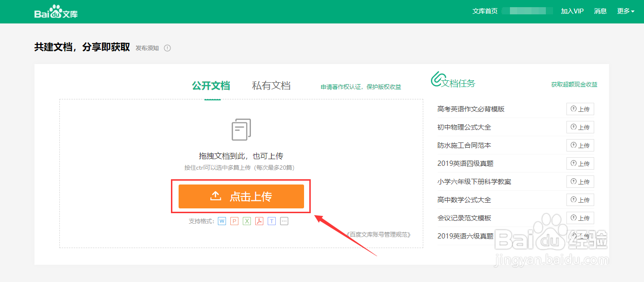Select the PDF format icon
Image resolution: width=644 pixels, height=282 pixels.
pyautogui.click(x=259, y=221)
